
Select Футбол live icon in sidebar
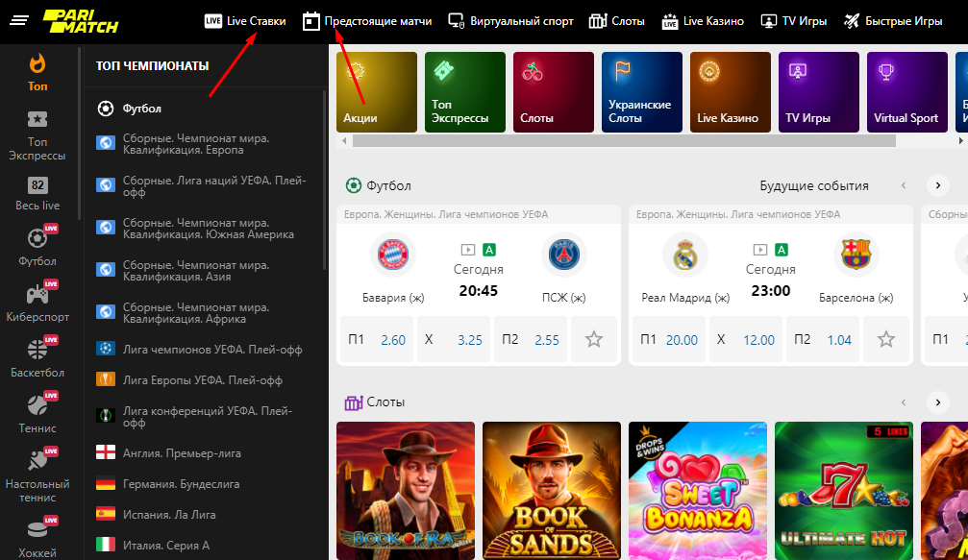(37, 246)
